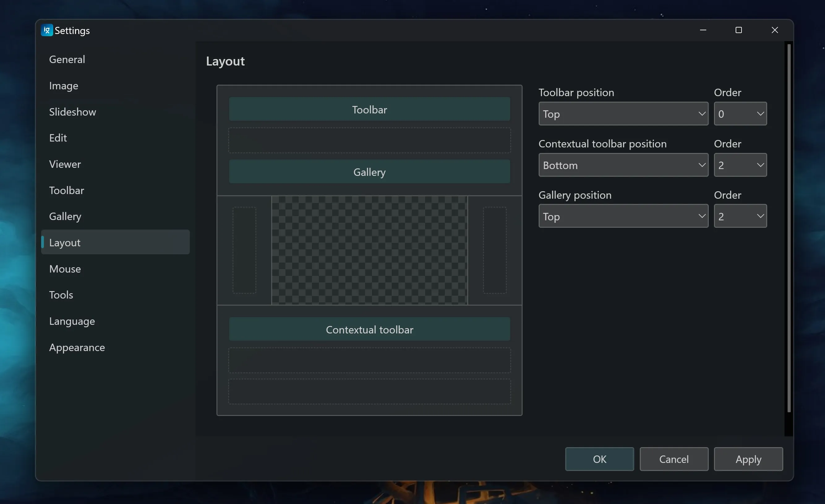
Task: Apply the layout changes
Action: 748,459
